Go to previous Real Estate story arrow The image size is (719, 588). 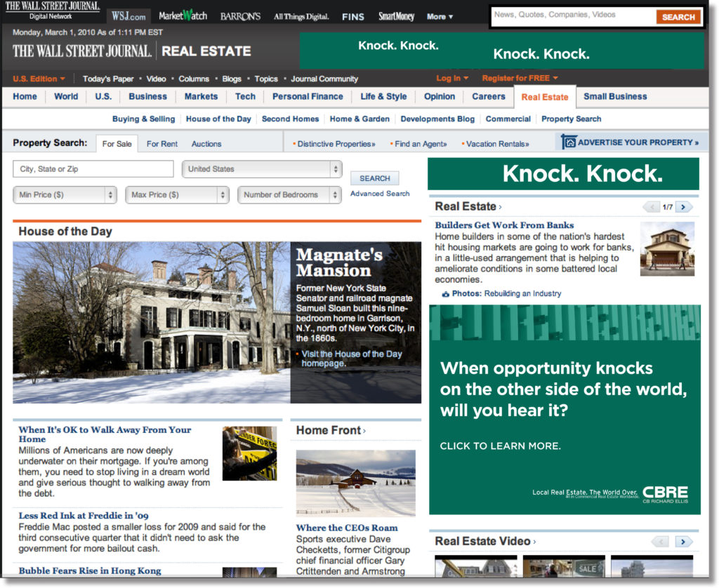point(651,207)
